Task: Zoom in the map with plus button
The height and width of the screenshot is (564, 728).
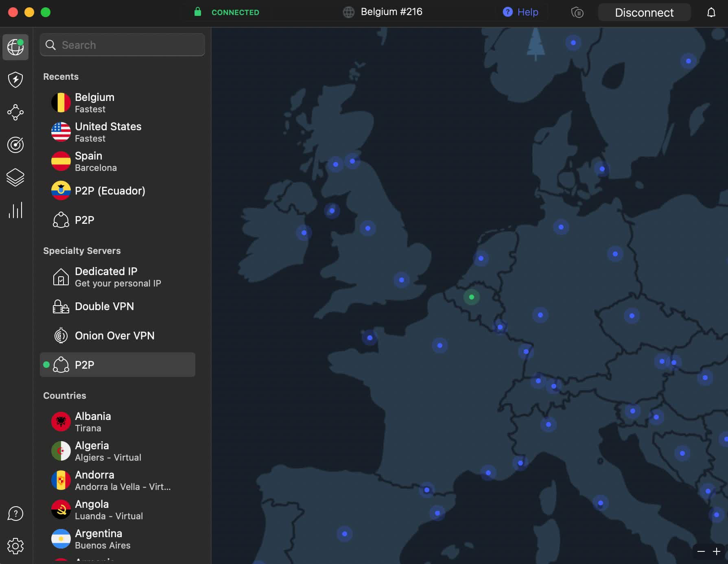Action: point(717,551)
